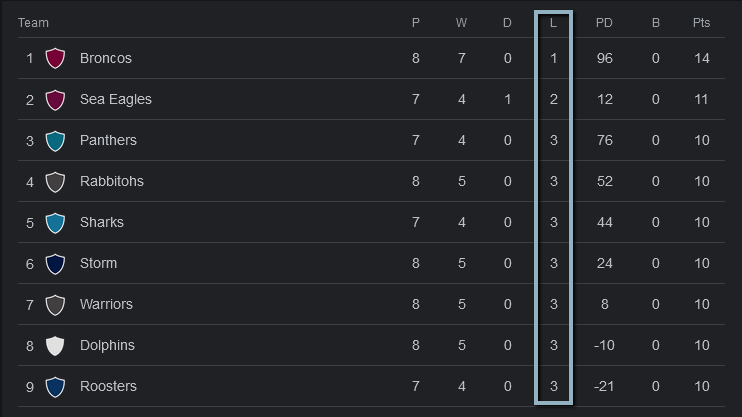Click the Sea Eagles shield icon
This screenshot has height=417, width=742.
(x=55, y=99)
